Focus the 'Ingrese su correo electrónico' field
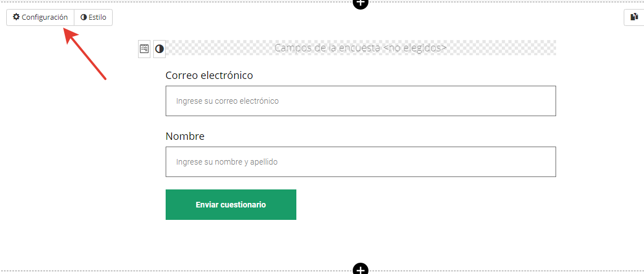 pyautogui.click(x=361, y=101)
